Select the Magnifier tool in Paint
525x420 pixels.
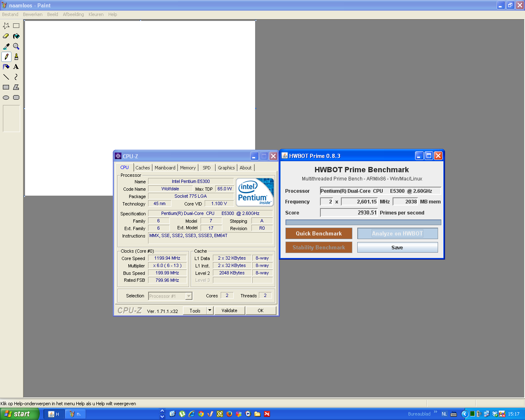16,46
